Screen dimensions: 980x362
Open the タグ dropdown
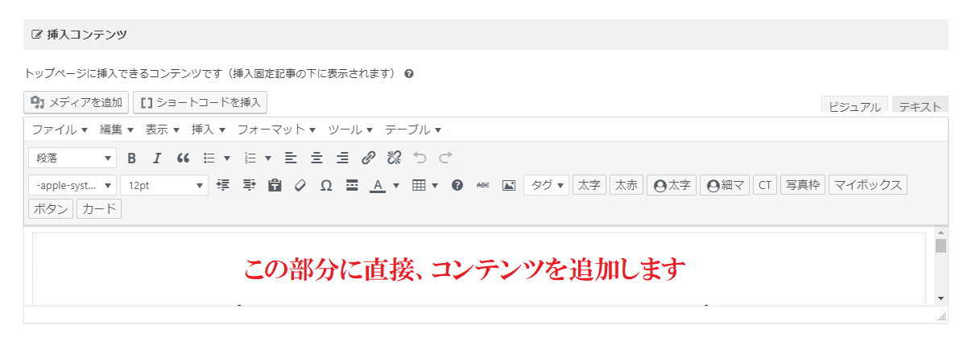click(x=546, y=185)
